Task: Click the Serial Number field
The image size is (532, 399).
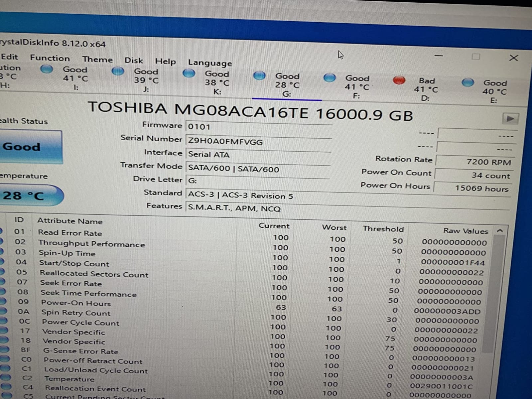Action: coord(258,142)
